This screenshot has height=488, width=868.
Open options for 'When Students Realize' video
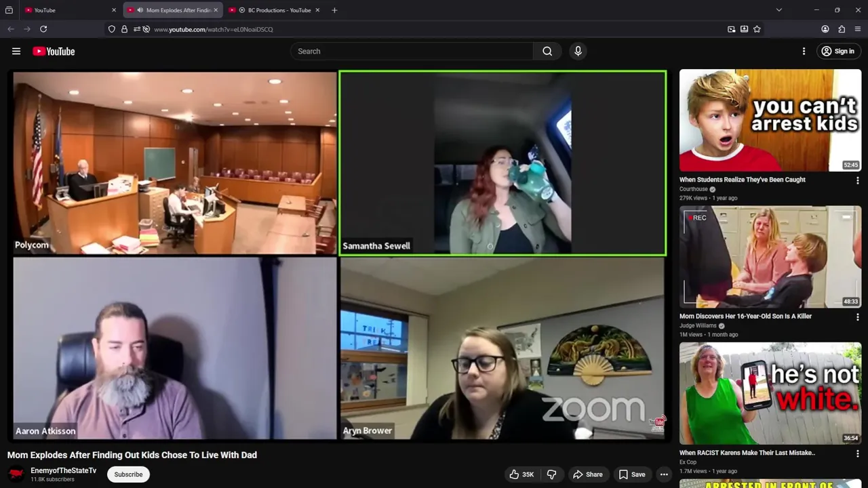click(x=857, y=180)
